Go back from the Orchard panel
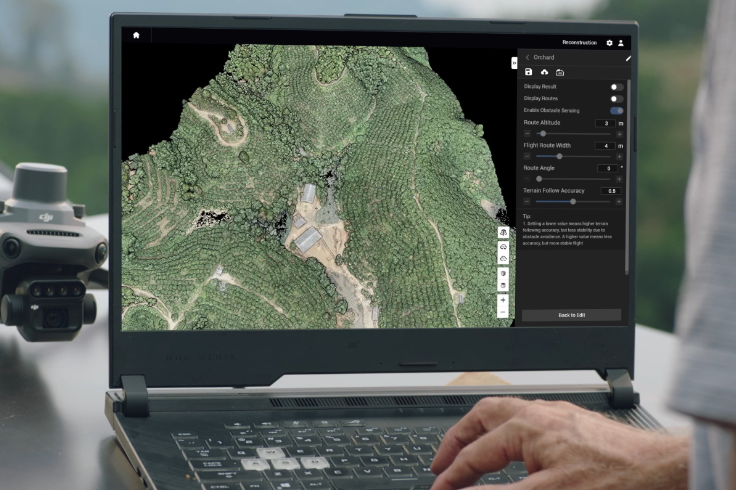This screenshot has height=490, width=736. coord(527,58)
